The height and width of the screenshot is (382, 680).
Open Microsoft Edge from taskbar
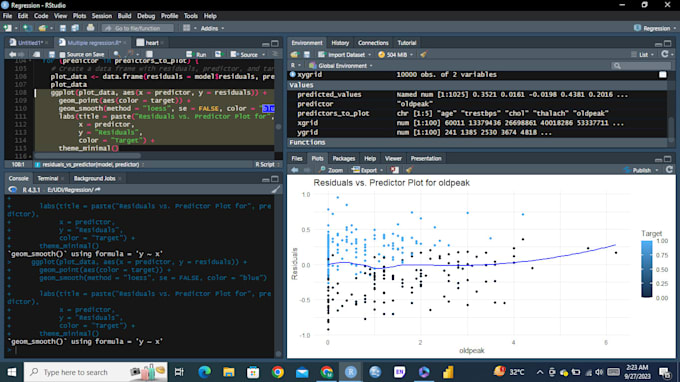tap(204, 372)
